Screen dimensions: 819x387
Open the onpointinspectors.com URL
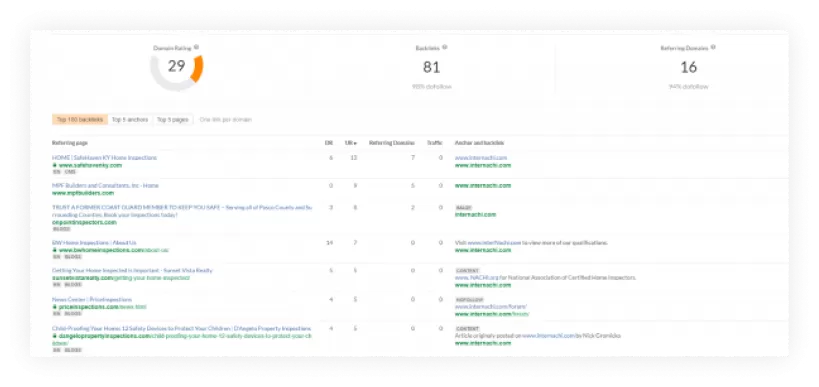tap(84, 222)
